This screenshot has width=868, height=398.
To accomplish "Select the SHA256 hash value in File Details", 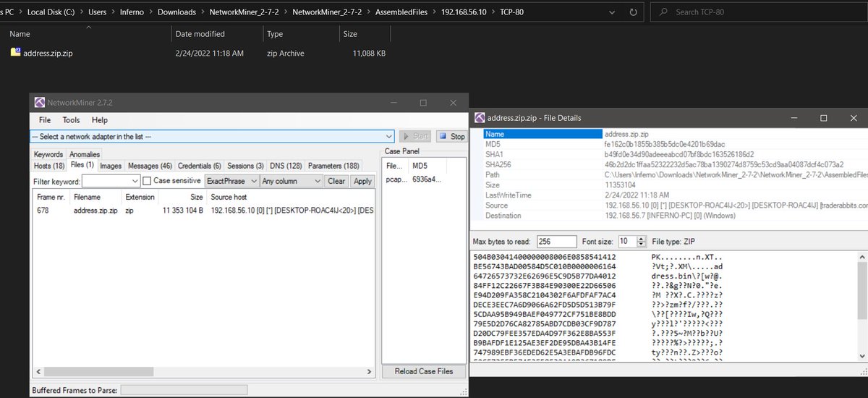I will point(724,164).
